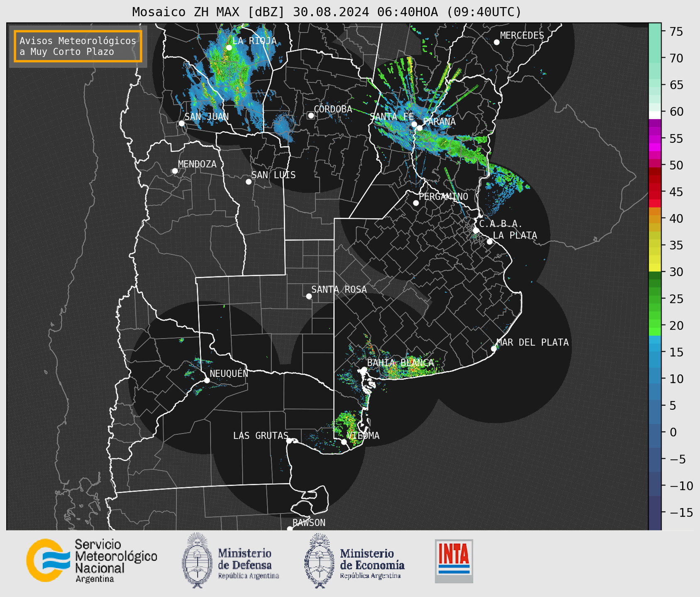Click the green 25 dBZ color band
The image size is (700, 597).
[655, 299]
